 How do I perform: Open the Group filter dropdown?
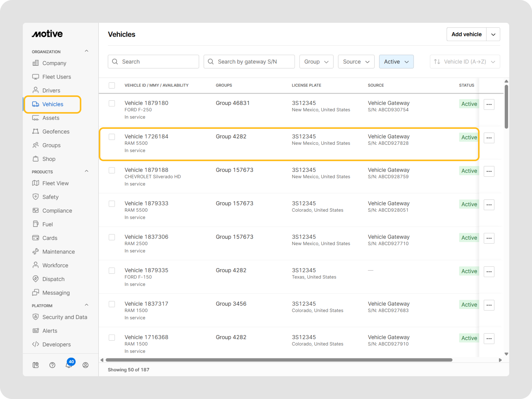point(316,62)
